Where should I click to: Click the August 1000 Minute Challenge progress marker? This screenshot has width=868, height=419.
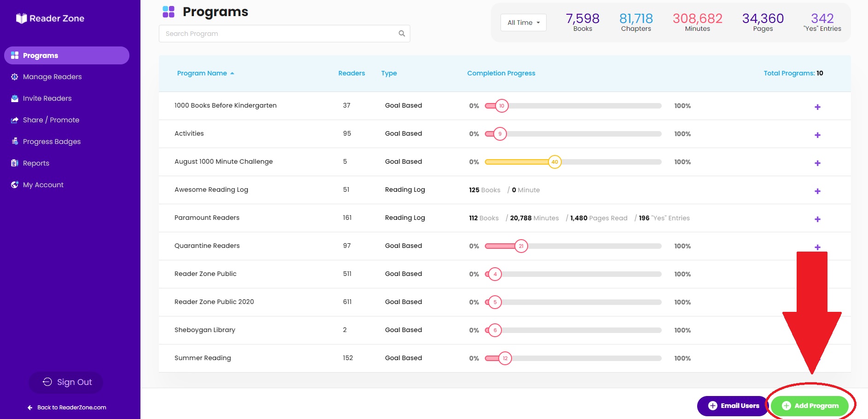[555, 162]
